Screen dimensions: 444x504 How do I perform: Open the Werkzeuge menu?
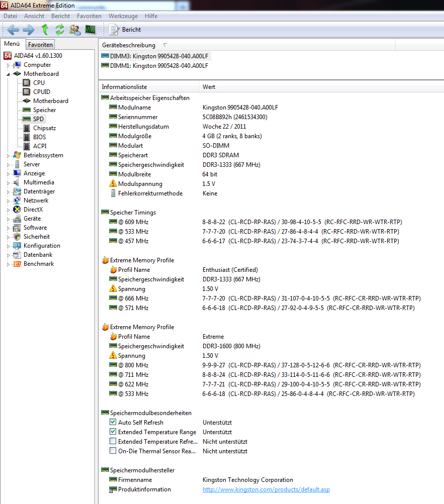coord(123,16)
